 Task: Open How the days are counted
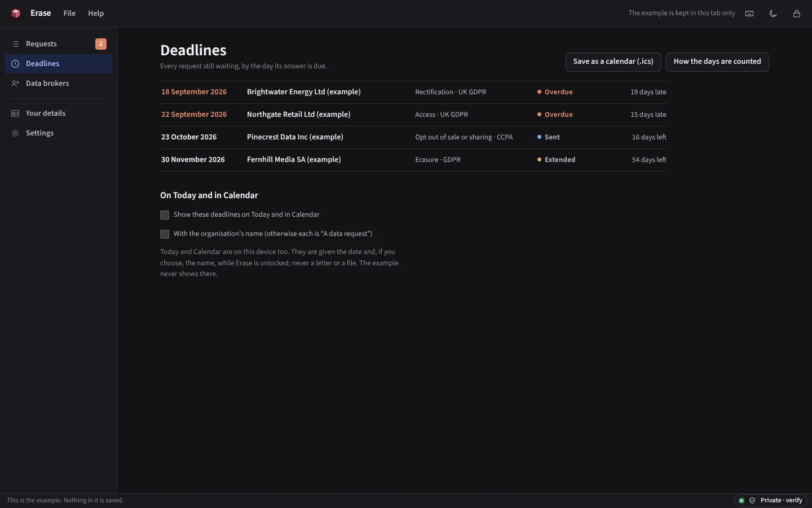click(717, 62)
